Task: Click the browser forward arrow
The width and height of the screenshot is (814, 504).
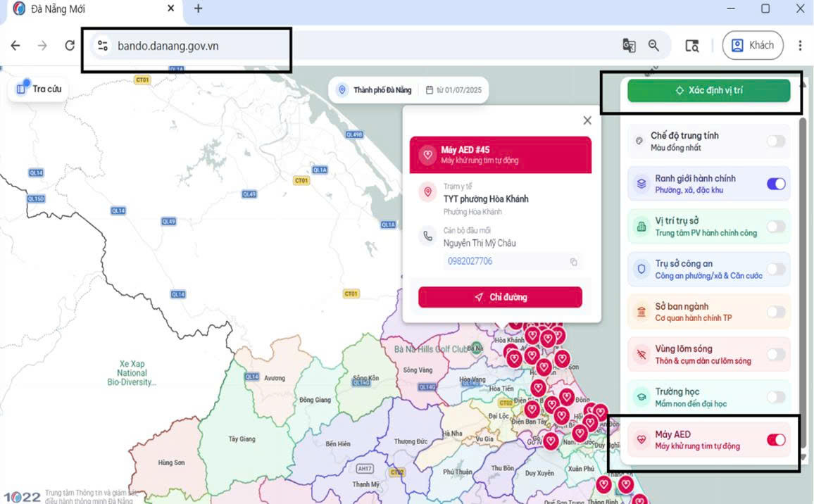Action: tap(42, 46)
